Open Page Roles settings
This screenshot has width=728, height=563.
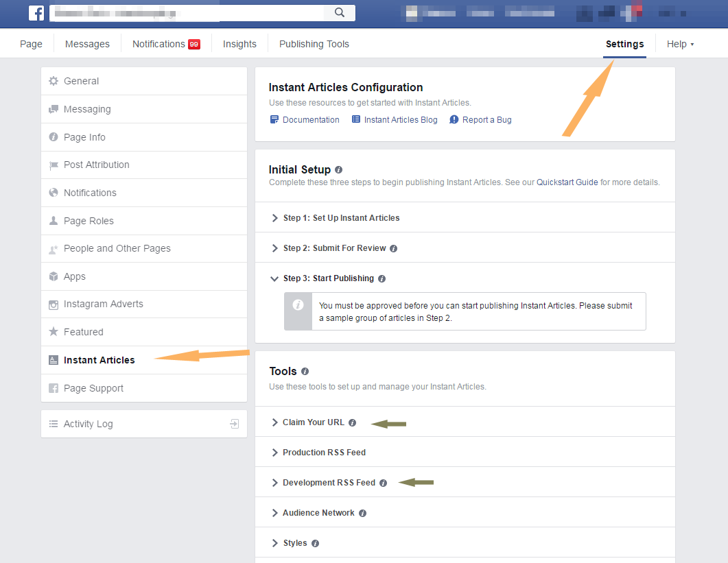144,220
